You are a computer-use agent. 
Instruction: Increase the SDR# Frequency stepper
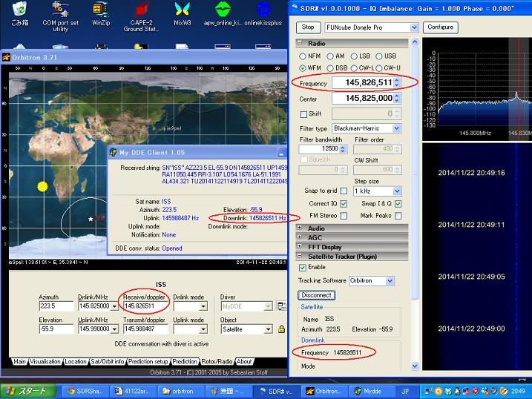tap(397, 79)
